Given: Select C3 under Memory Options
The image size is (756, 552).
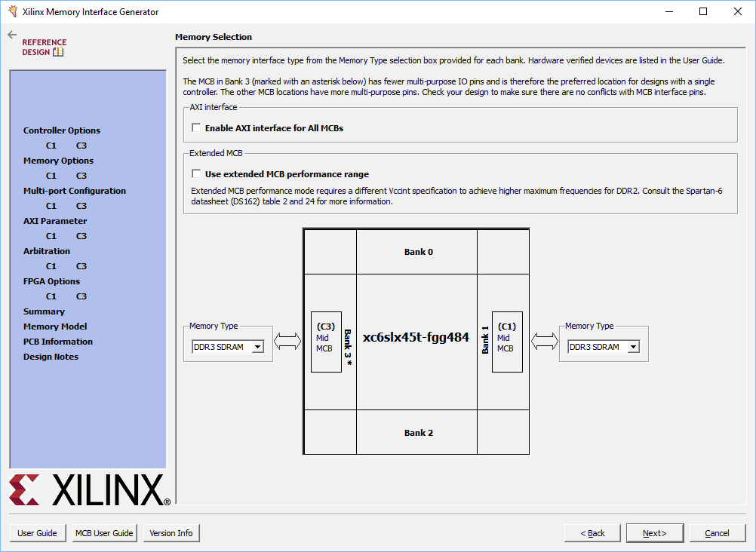Looking at the screenshot, I should [81, 176].
